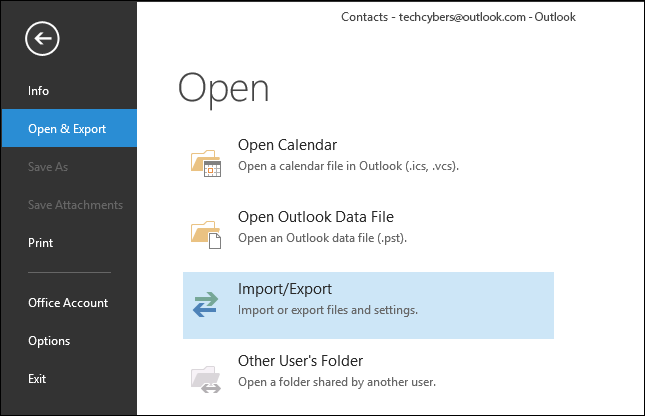Click the Other User's Folder title
The height and width of the screenshot is (416, 645).
point(300,361)
